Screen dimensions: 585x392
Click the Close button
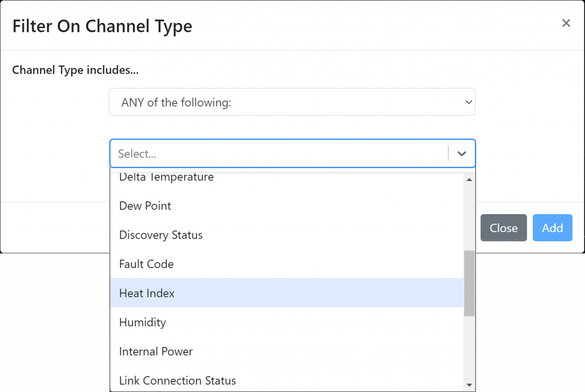pos(503,227)
